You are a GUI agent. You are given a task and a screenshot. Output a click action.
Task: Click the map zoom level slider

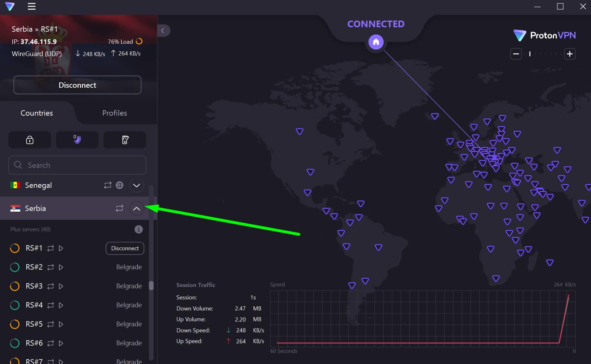coord(543,54)
